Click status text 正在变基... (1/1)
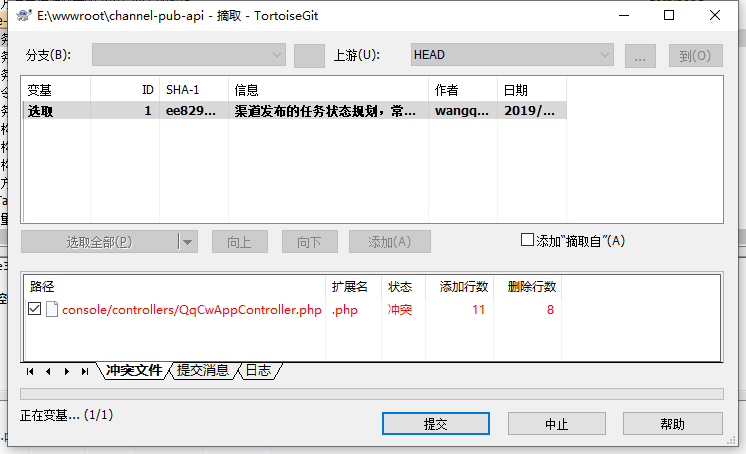This screenshot has height=454, width=746. click(x=67, y=415)
